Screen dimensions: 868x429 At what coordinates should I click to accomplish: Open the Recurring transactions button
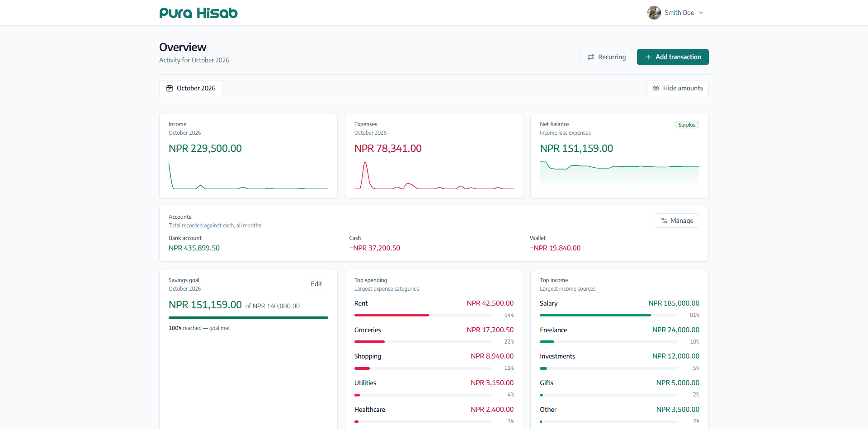pos(606,57)
